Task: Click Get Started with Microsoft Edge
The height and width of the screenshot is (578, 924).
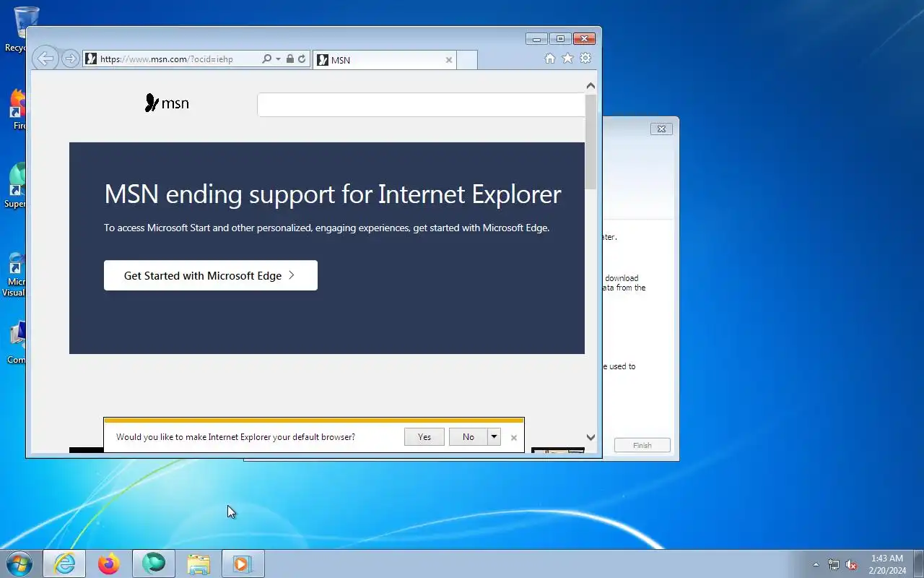Action: point(211,275)
